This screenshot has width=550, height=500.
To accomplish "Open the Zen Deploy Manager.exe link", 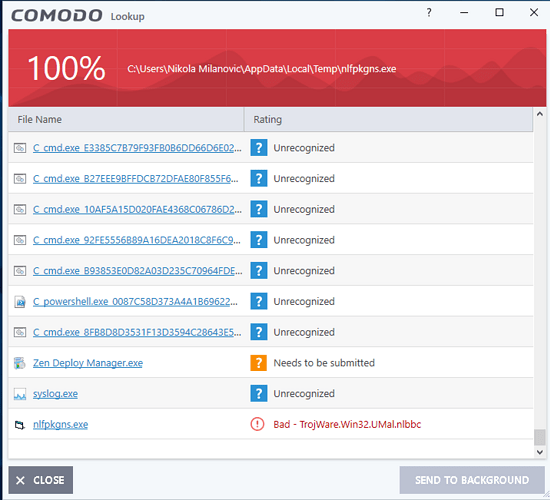I will [88, 363].
